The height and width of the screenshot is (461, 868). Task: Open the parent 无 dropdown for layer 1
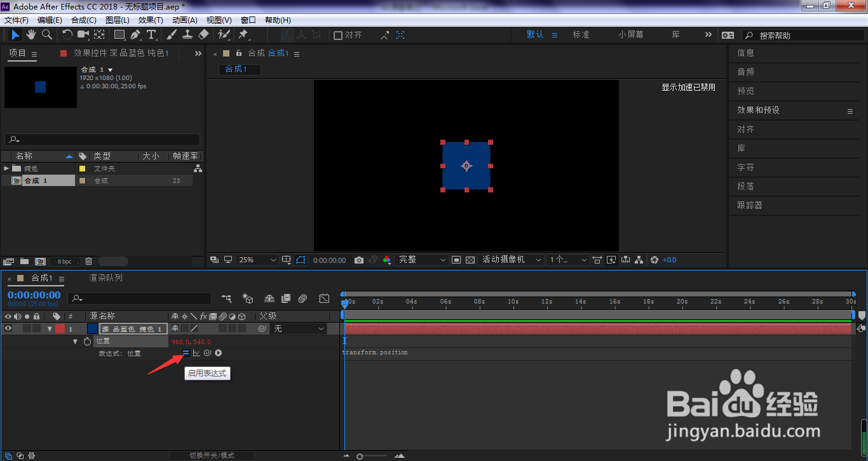click(298, 328)
